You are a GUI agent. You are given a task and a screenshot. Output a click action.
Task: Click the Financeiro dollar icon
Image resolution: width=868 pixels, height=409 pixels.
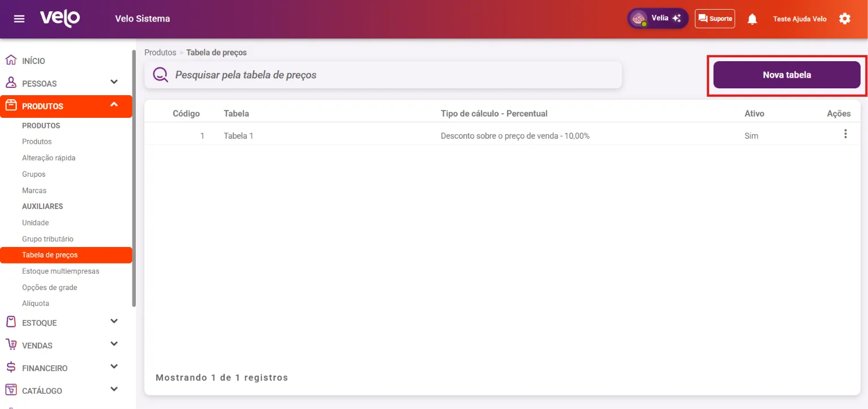click(10, 367)
